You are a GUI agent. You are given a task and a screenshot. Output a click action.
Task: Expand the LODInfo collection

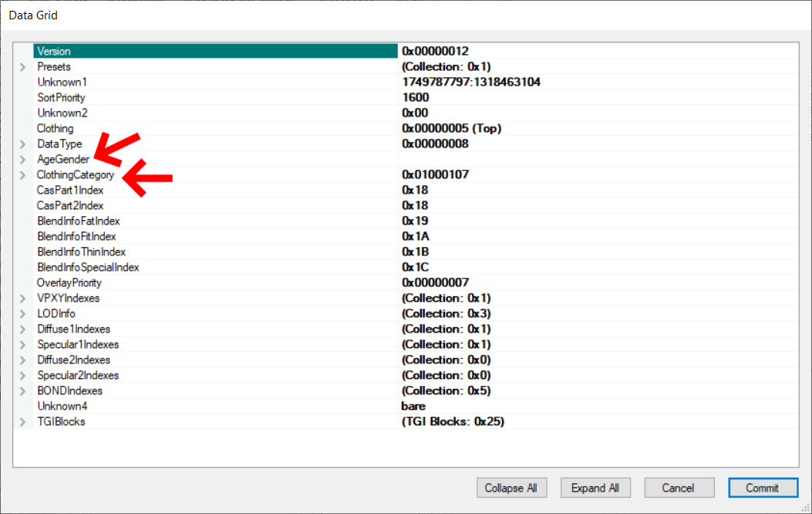pos(22,313)
